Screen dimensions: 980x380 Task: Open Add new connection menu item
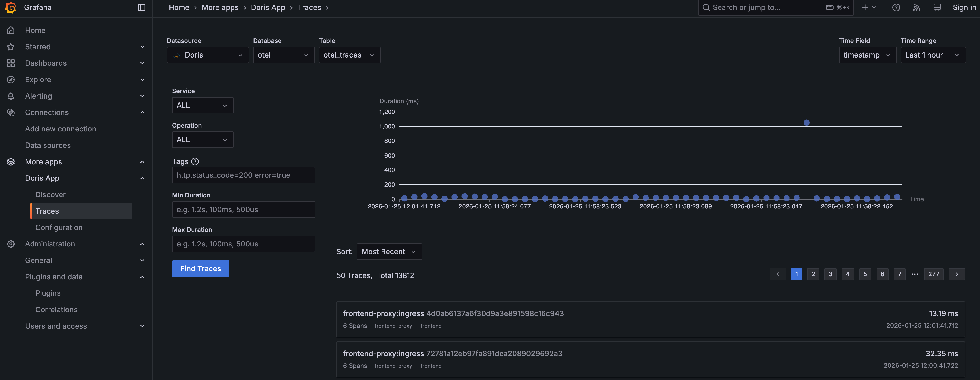pyautogui.click(x=61, y=129)
